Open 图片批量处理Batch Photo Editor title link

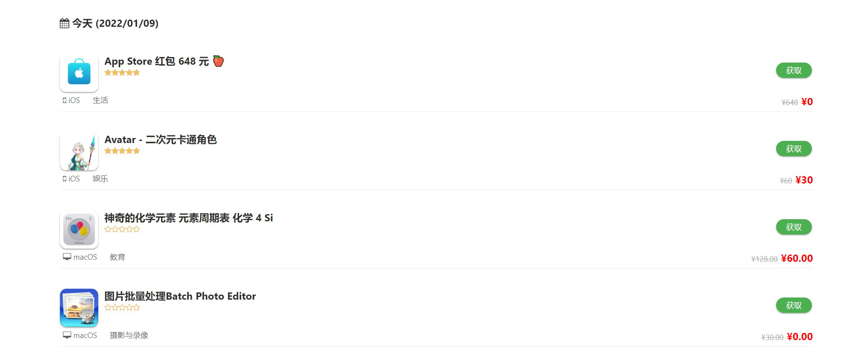point(180,296)
